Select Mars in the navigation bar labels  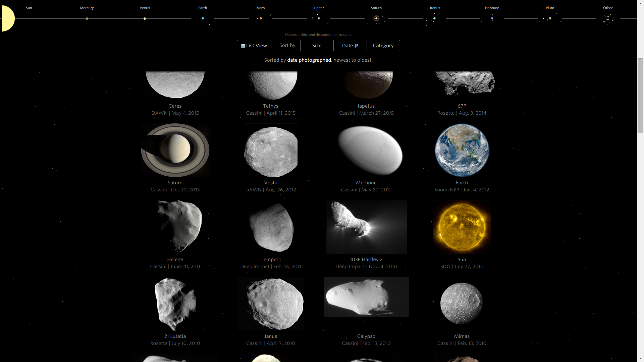(x=260, y=8)
